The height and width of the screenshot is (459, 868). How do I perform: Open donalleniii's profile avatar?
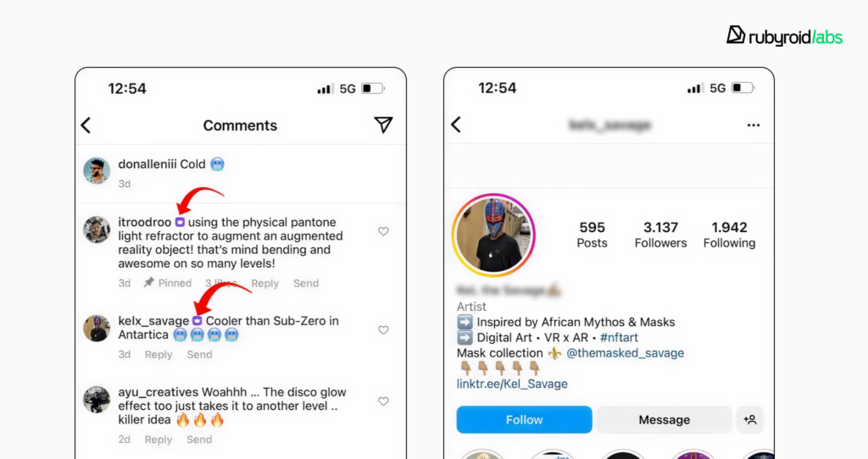click(x=97, y=170)
